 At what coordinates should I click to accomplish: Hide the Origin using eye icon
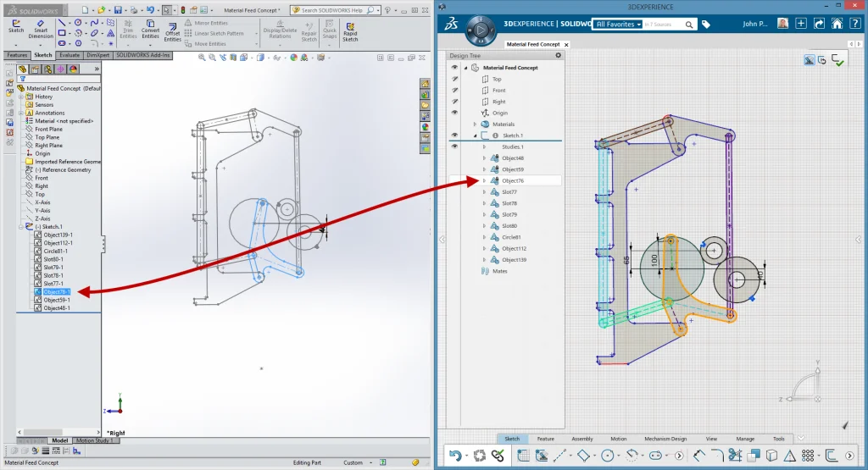coord(454,113)
